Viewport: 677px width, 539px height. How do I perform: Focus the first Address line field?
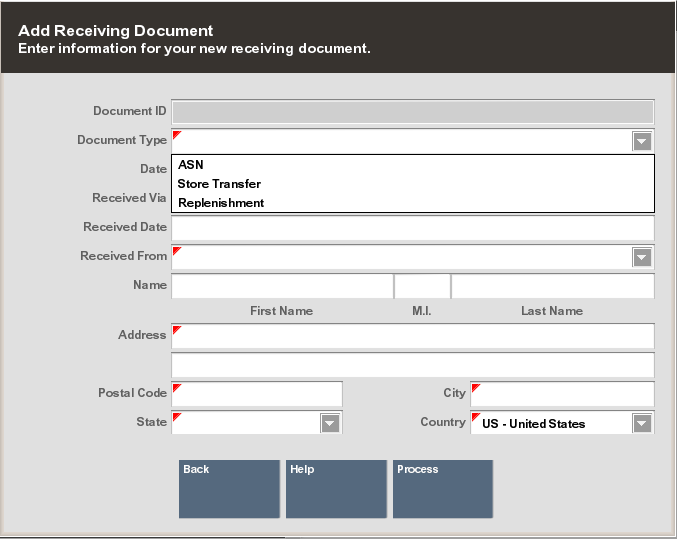pos(413,336)
